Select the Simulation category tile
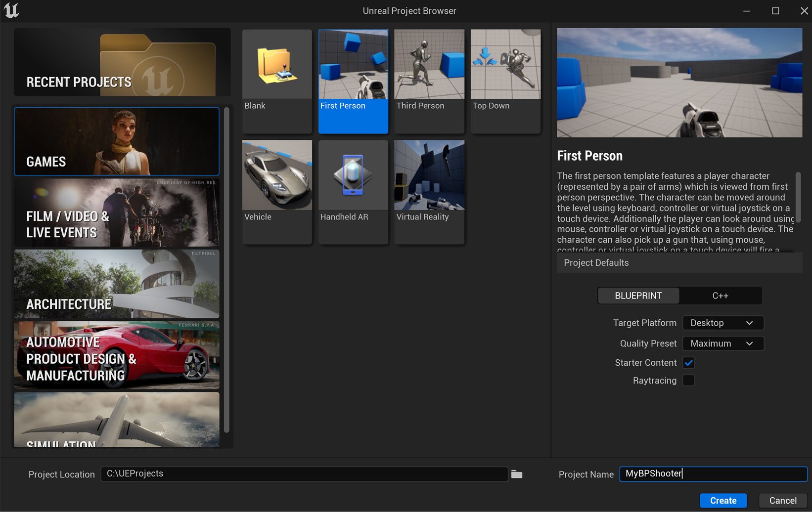Screen dimensions: 812x512 click(x=117, y=420)
